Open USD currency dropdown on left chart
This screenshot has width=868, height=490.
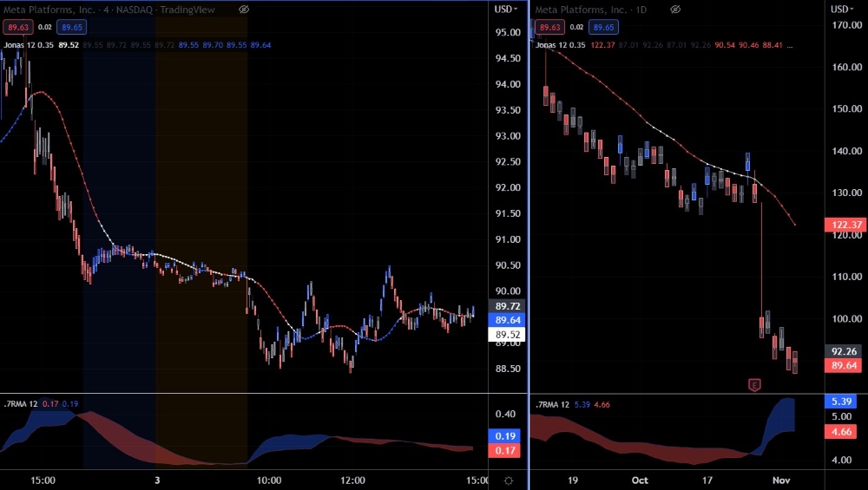click(505, 9)
